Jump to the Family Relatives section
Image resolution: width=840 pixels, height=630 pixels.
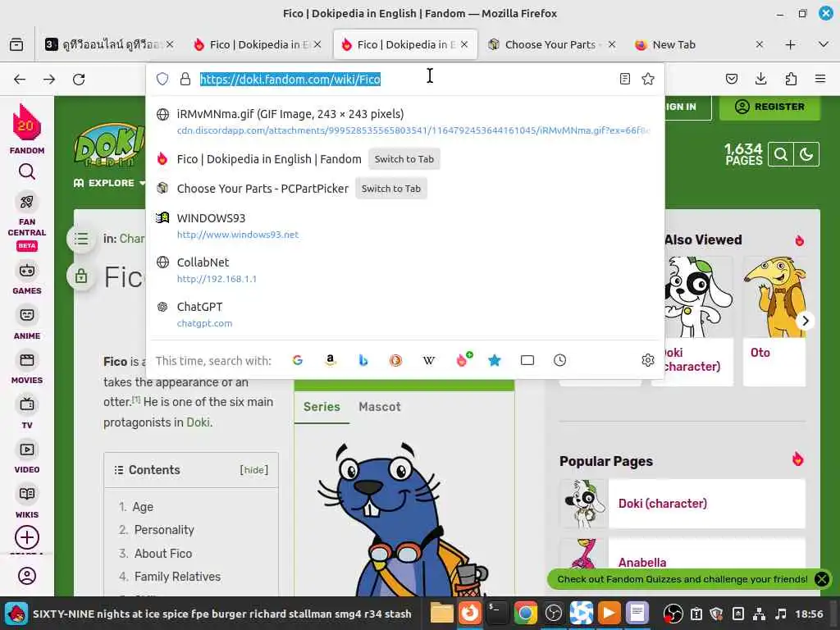[x=177, y=577]
